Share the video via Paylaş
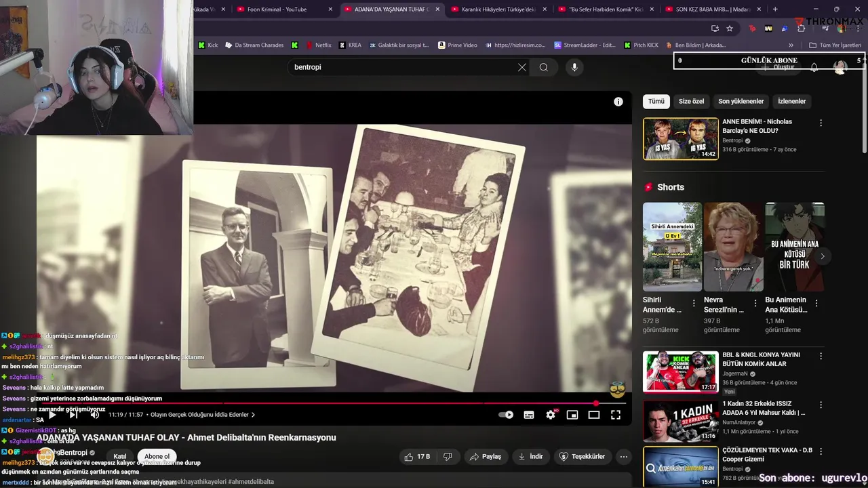Image resolution: width=868 pixels, height=488 pixels. click(x=486, y=457)
